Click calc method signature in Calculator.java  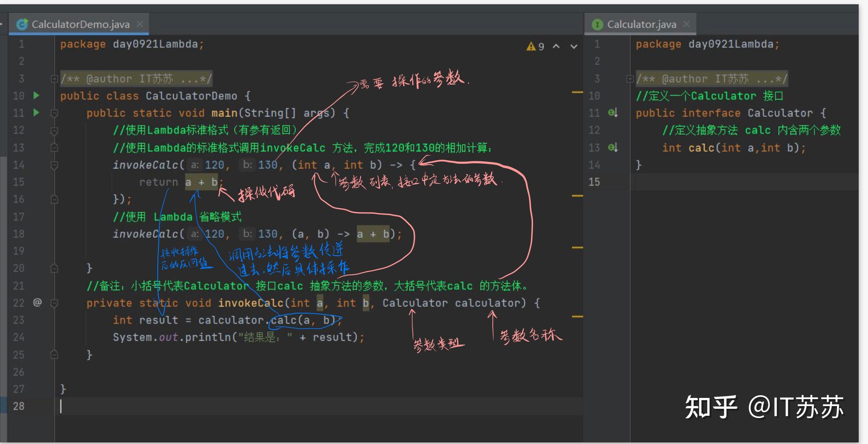(x=734, y=148)
